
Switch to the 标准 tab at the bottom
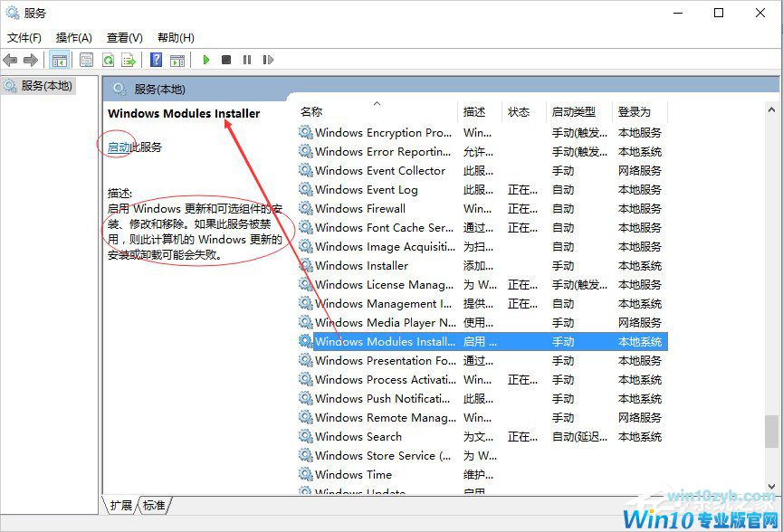tap(152, 506)
